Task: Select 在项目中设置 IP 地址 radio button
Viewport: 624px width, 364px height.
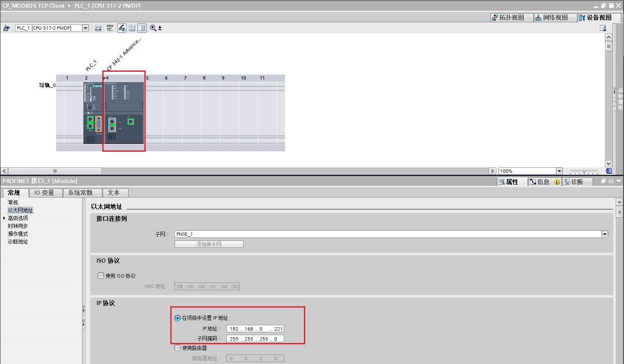Action: (177, 318)
